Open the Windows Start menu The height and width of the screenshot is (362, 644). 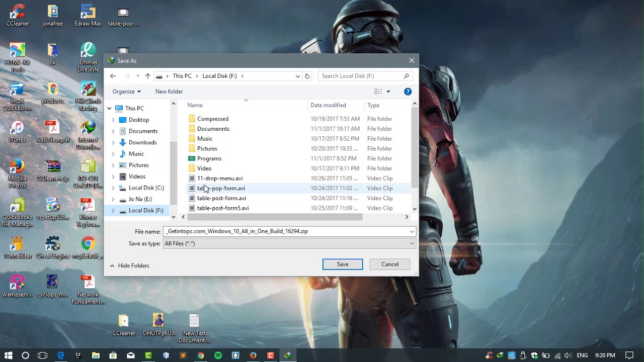[8, 355]
